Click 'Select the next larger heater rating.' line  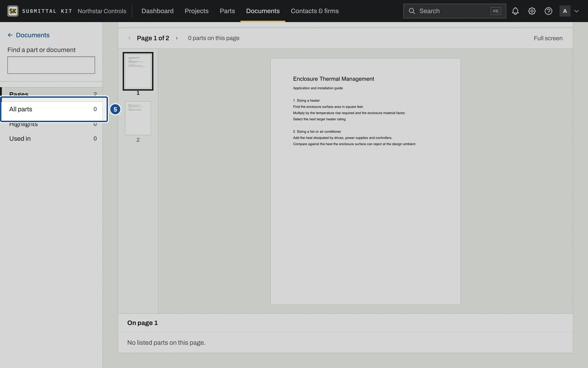[319, 119]
